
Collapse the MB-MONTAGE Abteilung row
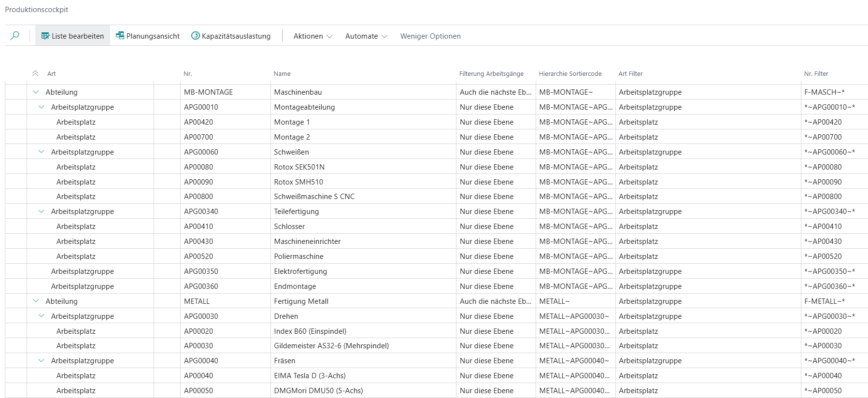(x=36, y=92)
